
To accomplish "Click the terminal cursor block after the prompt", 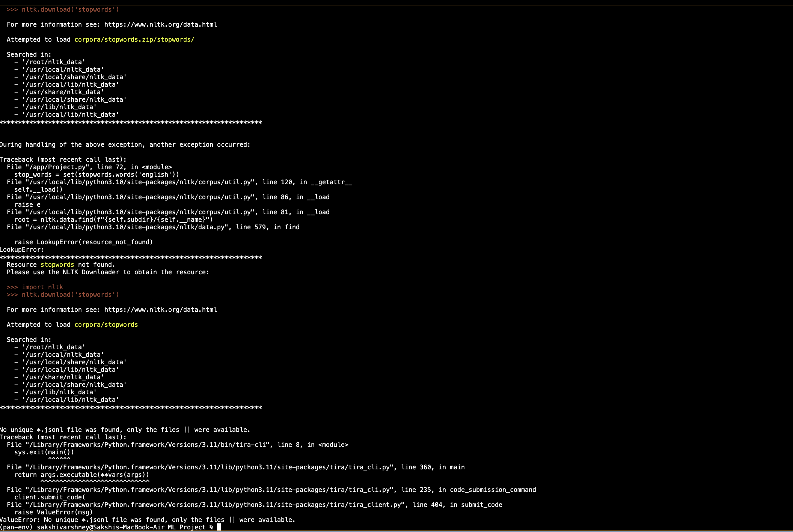I will point(219,527).
